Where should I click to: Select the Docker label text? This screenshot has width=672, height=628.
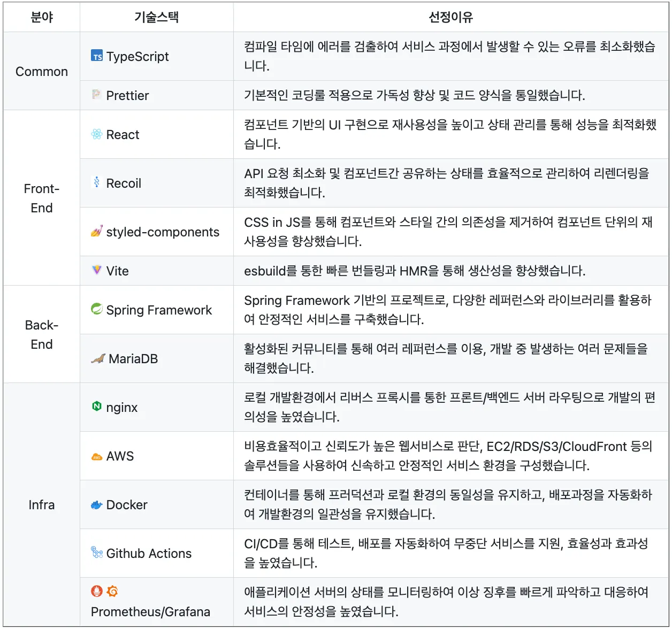[x=127, y=505]
